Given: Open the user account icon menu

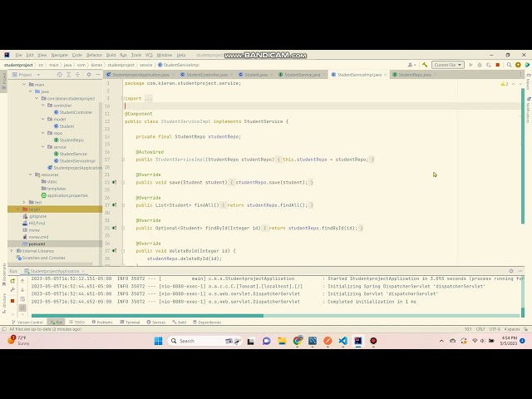Looking at the screenshot, I should (x=411, y=65).
